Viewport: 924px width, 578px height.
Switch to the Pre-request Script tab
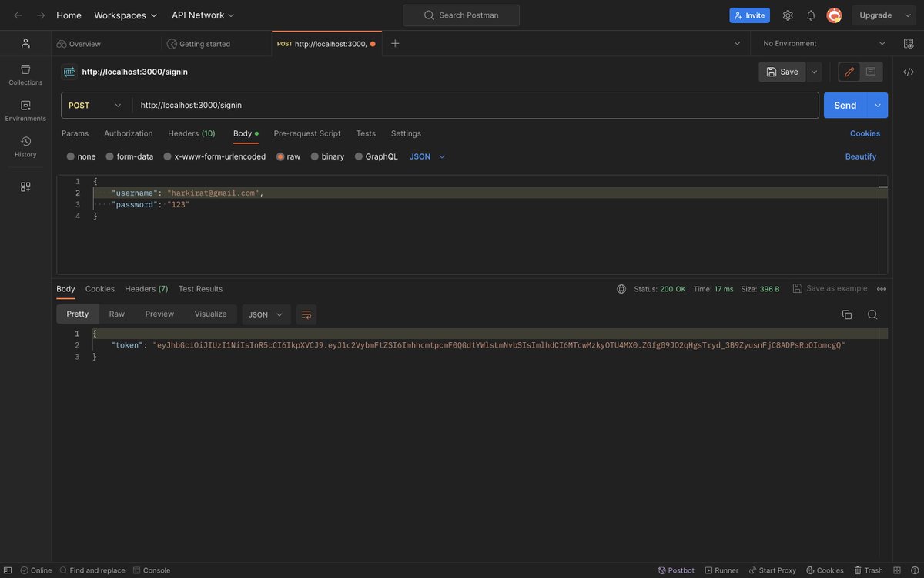pos(307,133)
